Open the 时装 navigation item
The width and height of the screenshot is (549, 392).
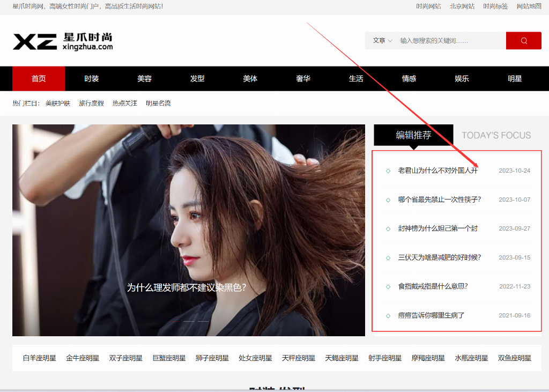click(91, 78)
